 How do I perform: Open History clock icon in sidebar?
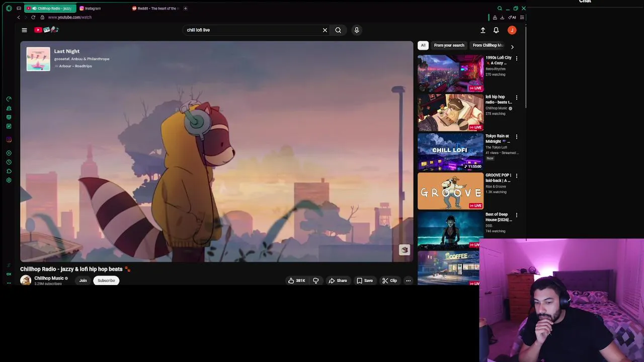point(9,162)
